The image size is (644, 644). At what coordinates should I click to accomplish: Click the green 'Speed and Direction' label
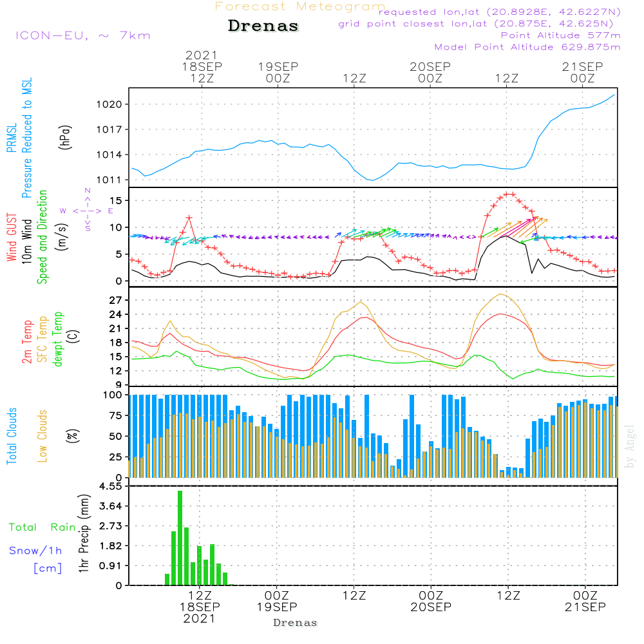[x=43, y=237]
